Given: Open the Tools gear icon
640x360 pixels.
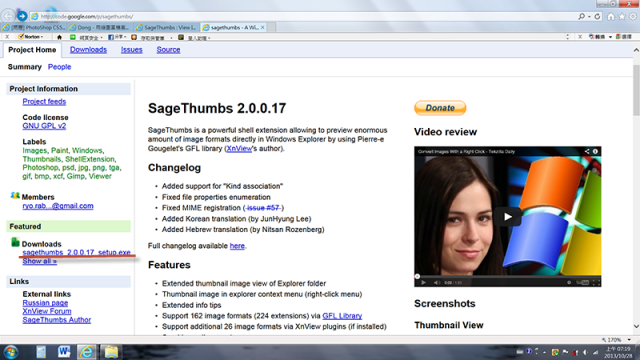Looking at the screenshot, I should pos(633,17).
